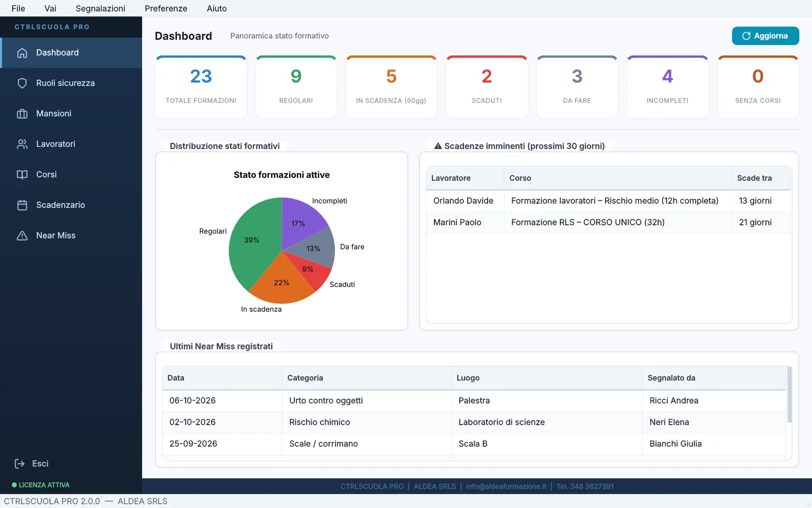Screen dimensions: 812x508
Task: Click the Scale / corrimano category cell
Action: point(366,443)
